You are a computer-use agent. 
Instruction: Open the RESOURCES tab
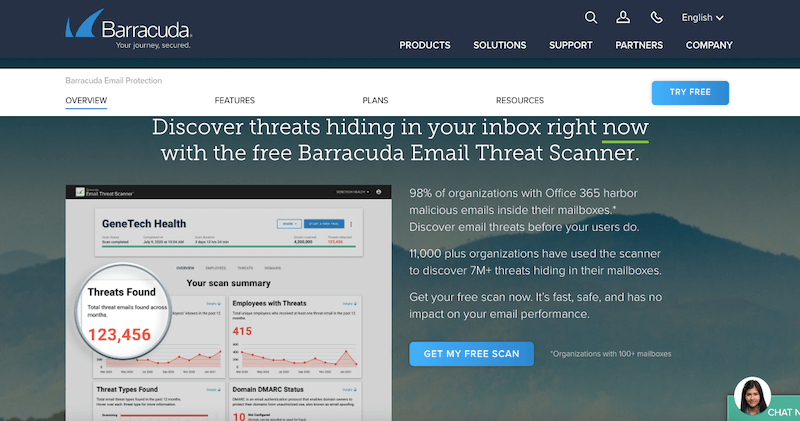tap(520, 101)
